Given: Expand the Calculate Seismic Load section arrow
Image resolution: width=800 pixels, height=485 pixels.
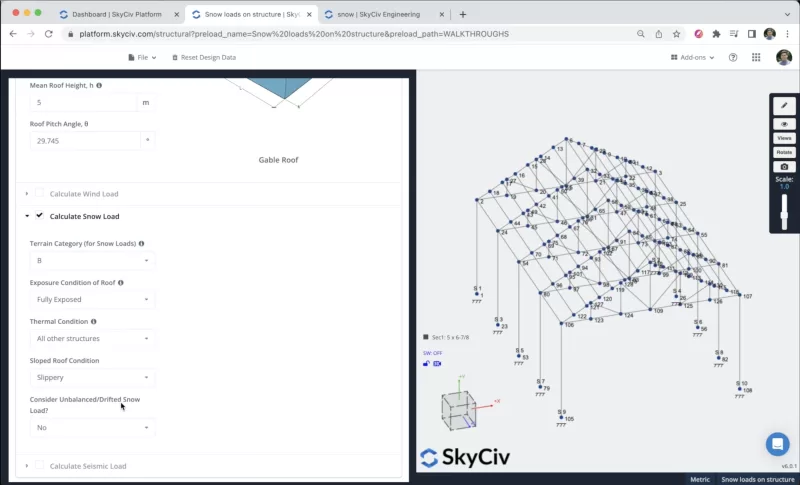Looking at the screenshot, I should pos(27,466).
